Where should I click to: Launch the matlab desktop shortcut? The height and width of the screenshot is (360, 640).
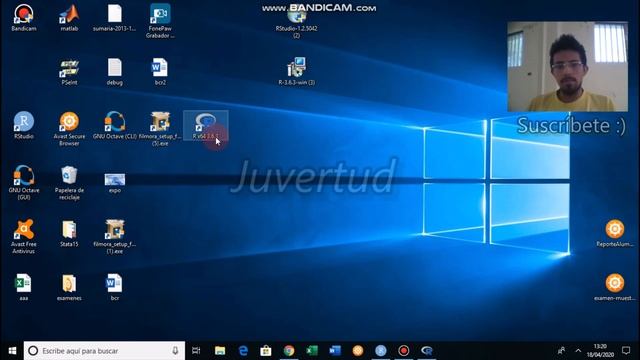pos(69,18)
